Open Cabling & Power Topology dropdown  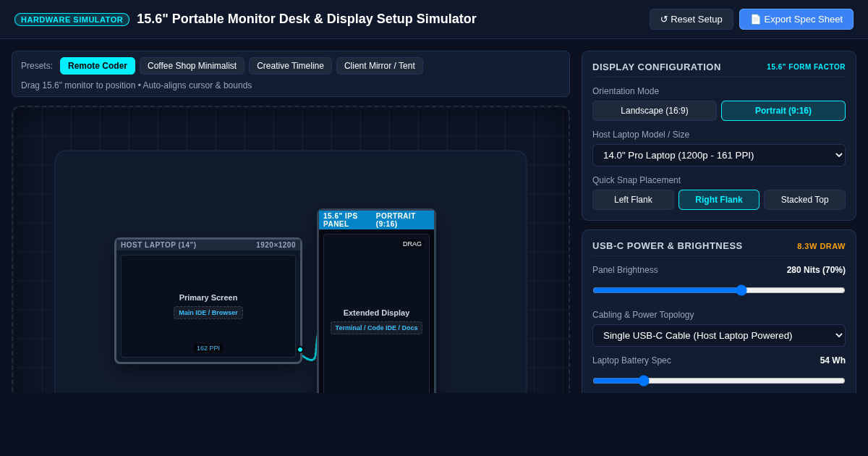pyautogui.click(x=719, y=335)
